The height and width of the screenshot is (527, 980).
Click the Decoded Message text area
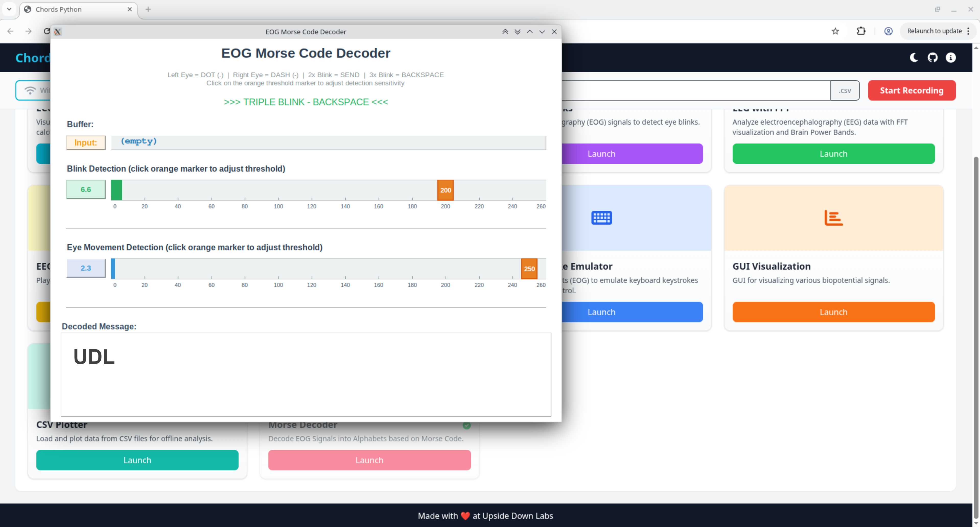pyautogui.click(x=306, y=375)
